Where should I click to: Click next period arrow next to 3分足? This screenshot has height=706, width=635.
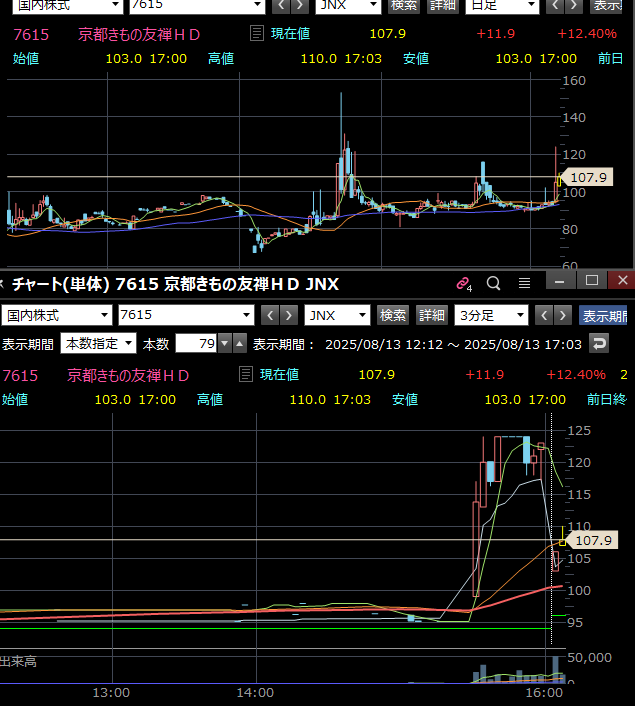pyautogui.click(x=563, y=316)
